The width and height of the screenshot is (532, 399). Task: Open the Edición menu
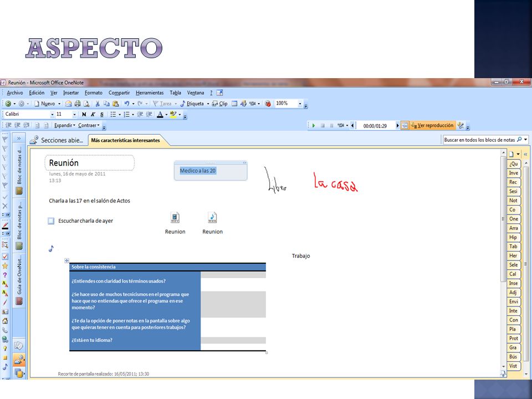pos(37,93)
